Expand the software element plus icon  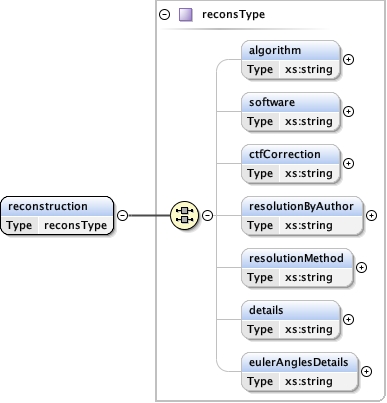[x=348, y=111]
